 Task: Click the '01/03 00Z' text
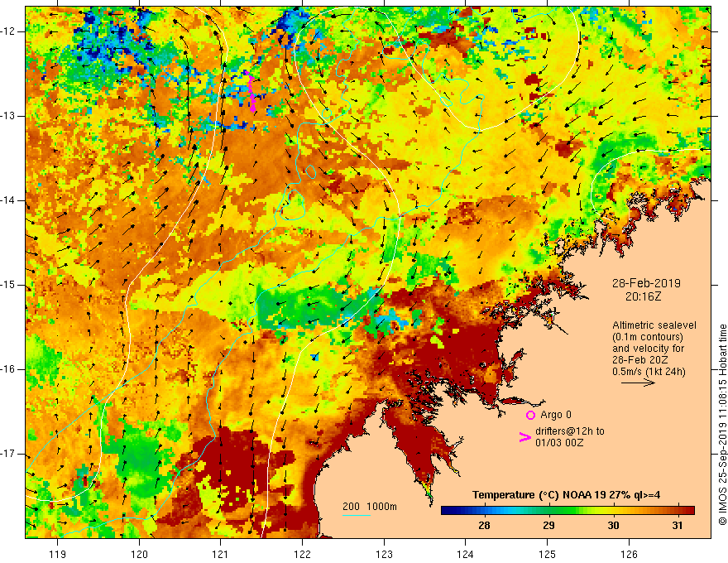click(559, 443)
